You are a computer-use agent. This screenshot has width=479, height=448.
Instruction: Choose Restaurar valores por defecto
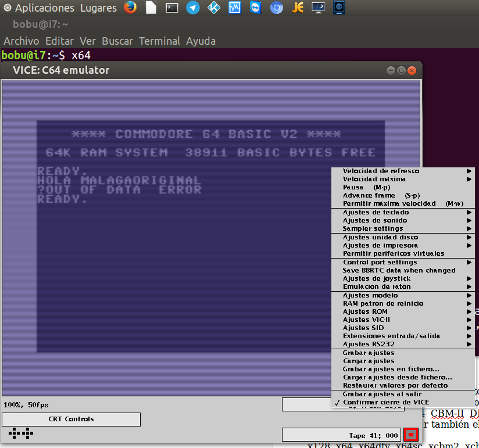coord(403,385)
